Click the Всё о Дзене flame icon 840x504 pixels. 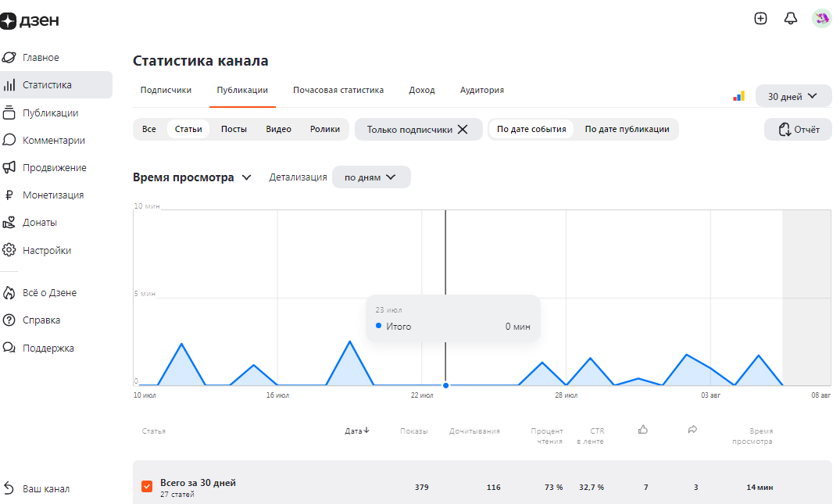(9, 292)
